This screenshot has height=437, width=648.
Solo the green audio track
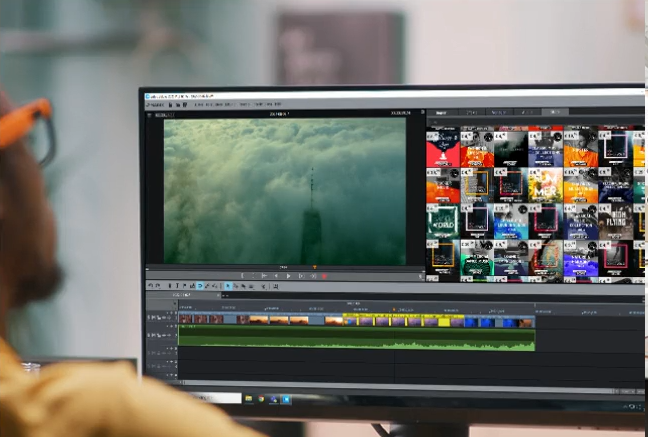click(x=149, y=335)
